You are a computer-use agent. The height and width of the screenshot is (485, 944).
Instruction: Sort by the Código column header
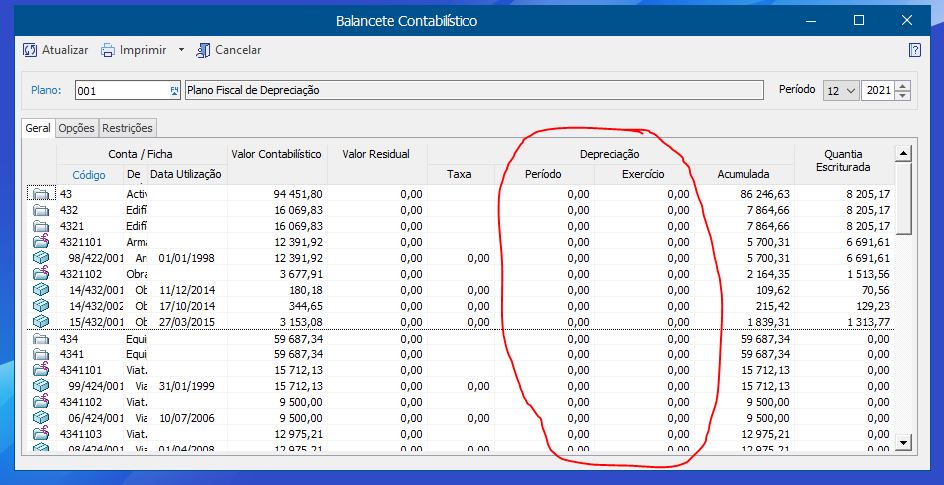89,175
